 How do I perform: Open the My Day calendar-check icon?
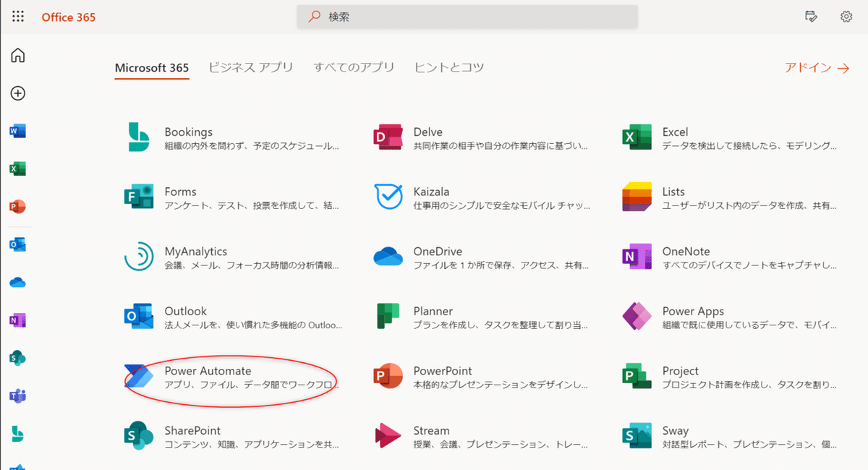(811, 17)
